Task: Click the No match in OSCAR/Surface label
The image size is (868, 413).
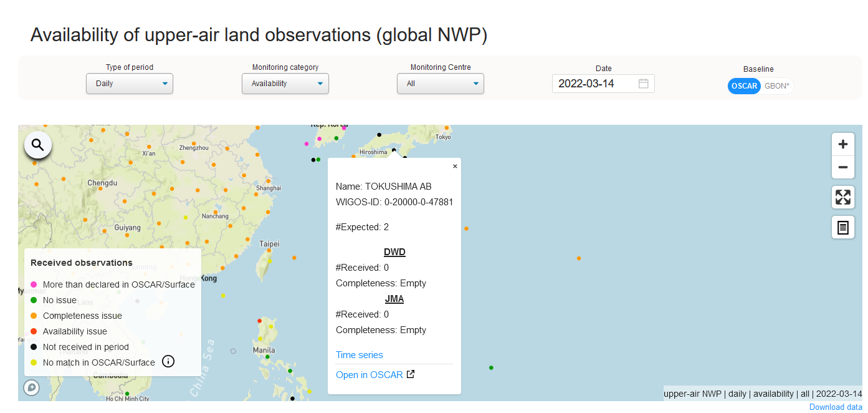Action: [x=99, y=362]
